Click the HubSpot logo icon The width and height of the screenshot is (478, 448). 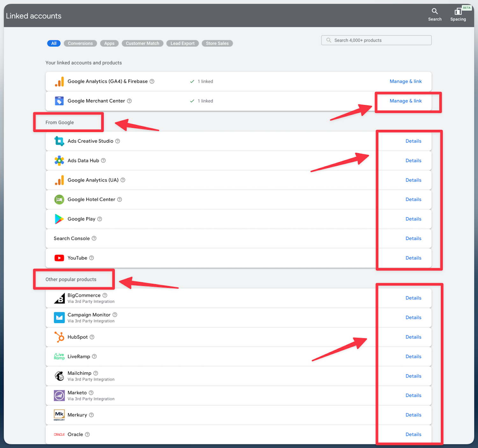pos(59,337)
